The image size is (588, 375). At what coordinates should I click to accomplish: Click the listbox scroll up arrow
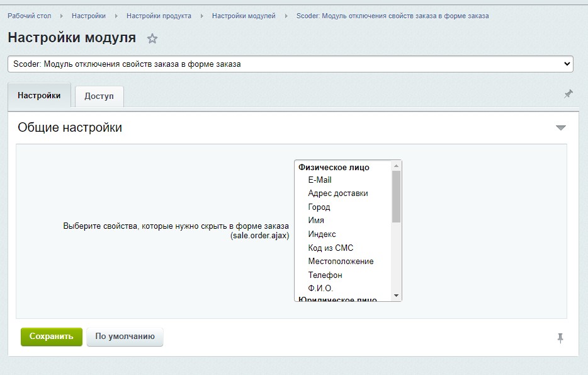pyautogui.click(x=396, y=166)
